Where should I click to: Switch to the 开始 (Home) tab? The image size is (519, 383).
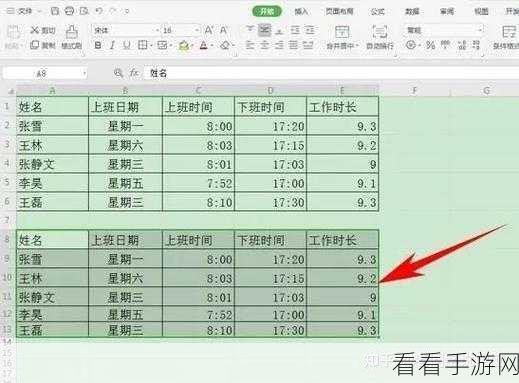267,11
